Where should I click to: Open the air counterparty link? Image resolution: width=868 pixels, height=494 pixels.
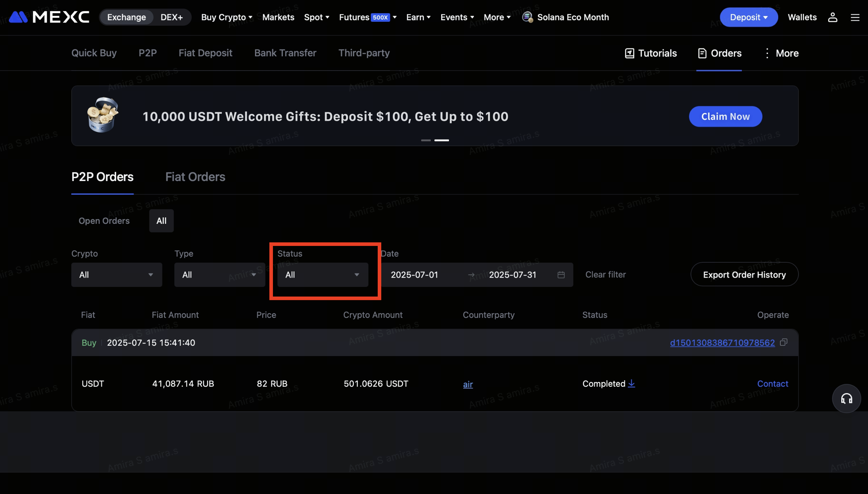coord(467,384)
